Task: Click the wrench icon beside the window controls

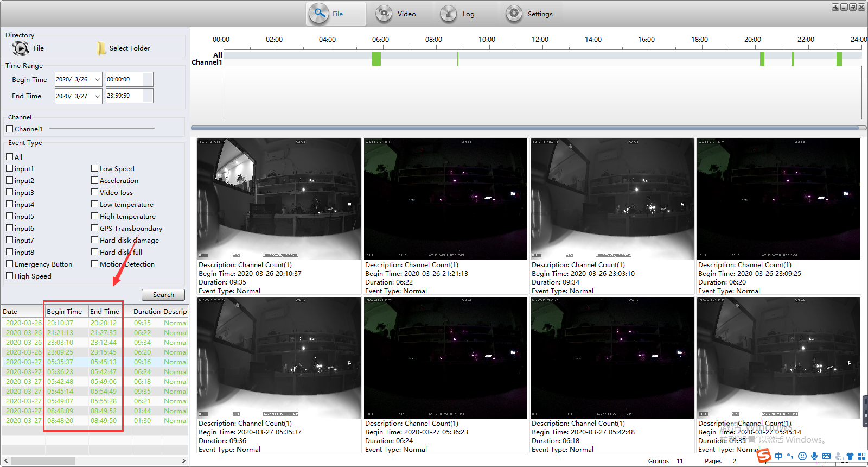Action: click(x=835, y=7)
